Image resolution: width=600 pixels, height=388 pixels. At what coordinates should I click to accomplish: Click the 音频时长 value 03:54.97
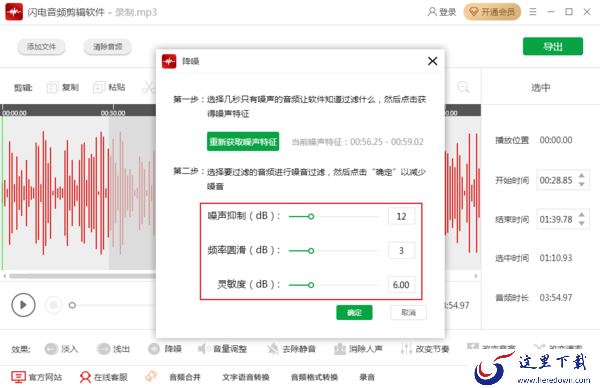point(556,298)
